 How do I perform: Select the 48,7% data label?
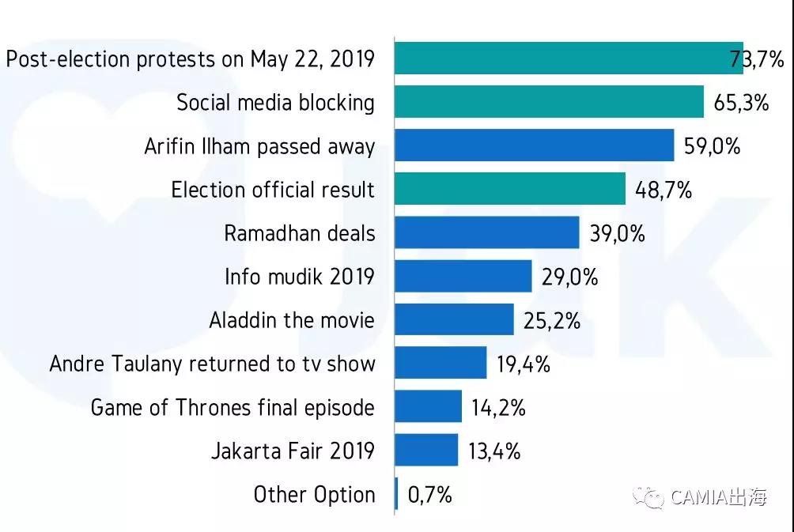pos(664,190)
